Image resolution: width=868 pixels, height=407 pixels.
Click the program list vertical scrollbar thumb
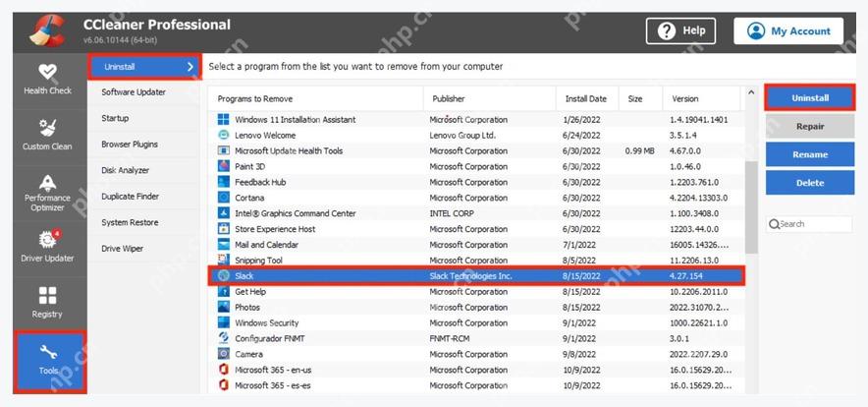click(750, 207)
